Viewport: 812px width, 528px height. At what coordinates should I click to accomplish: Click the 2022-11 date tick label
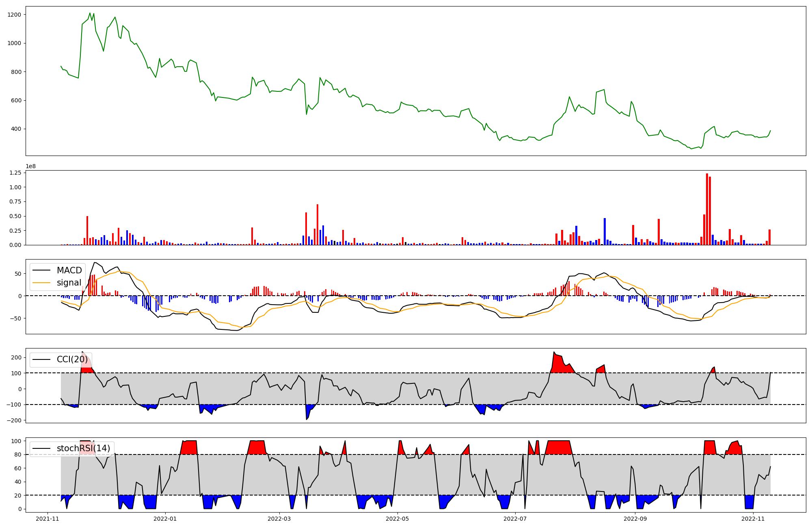point(753,519)
